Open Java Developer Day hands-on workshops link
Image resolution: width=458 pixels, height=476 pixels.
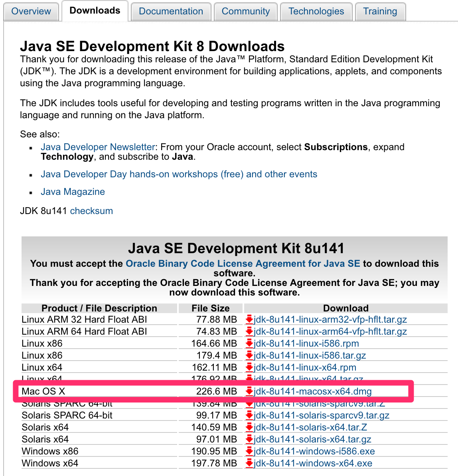179,174
